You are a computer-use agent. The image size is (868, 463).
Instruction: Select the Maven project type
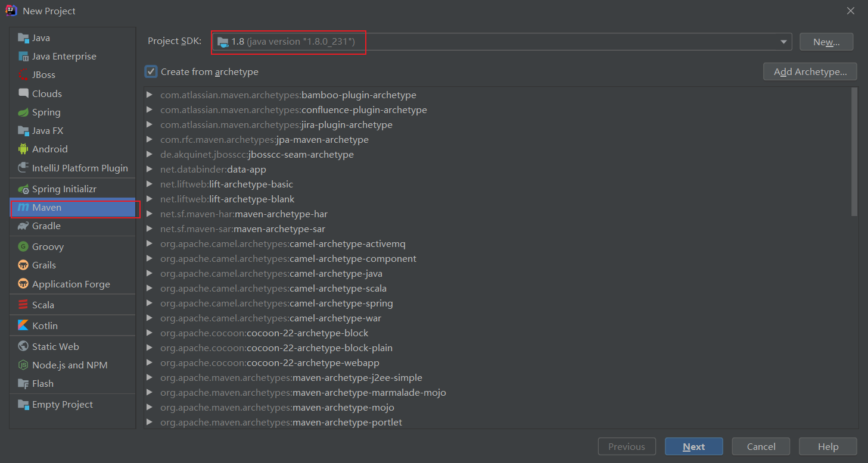tap(48, 208)
